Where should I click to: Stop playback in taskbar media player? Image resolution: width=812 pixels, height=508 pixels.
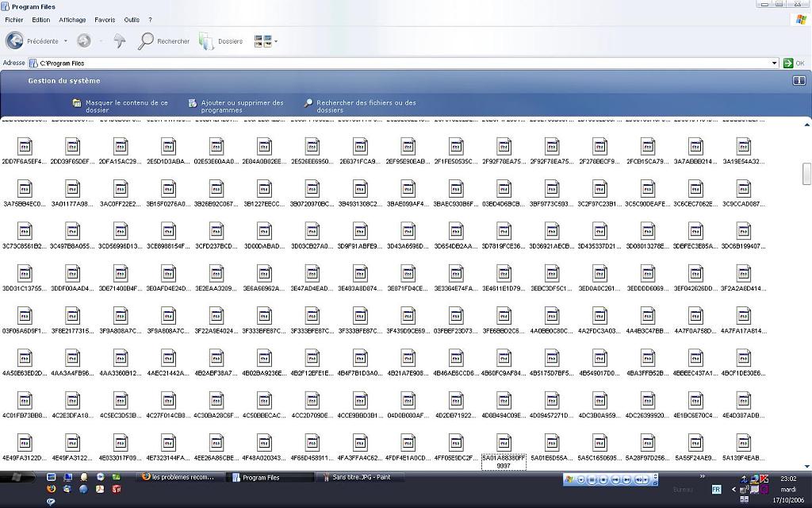pyautogui.click(x=603, y=480)
